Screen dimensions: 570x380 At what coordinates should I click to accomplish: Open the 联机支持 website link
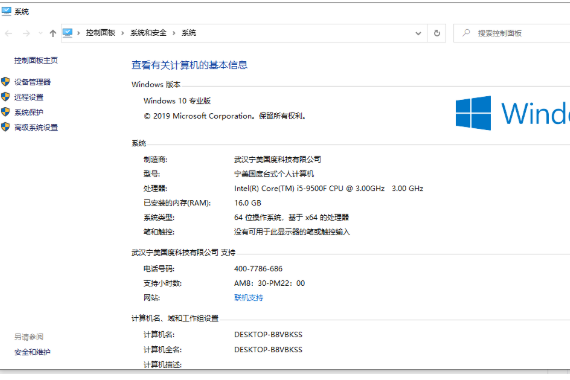[249, 298]
